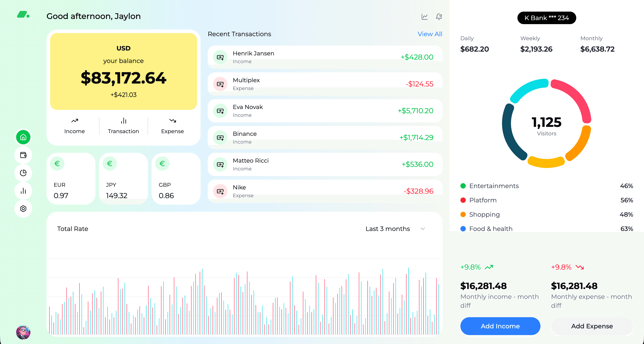
Task: Select the JPY currency card
Action: point(123,179)
